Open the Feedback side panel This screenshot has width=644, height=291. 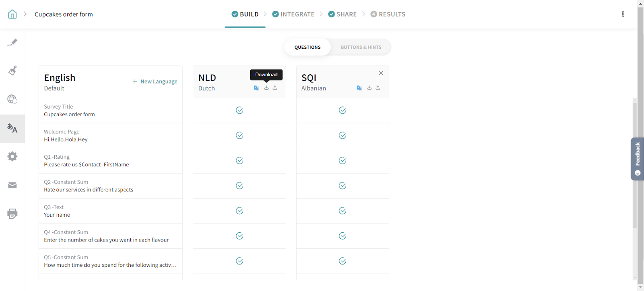pyautogui.click(x=637, y=159)
